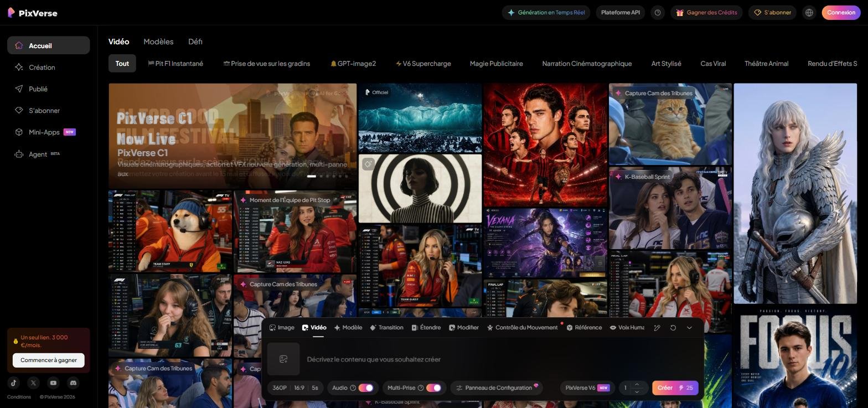868x408 pixels.
Task: Click the X (Twitter) social icon
Action: (x=33, y=383)
